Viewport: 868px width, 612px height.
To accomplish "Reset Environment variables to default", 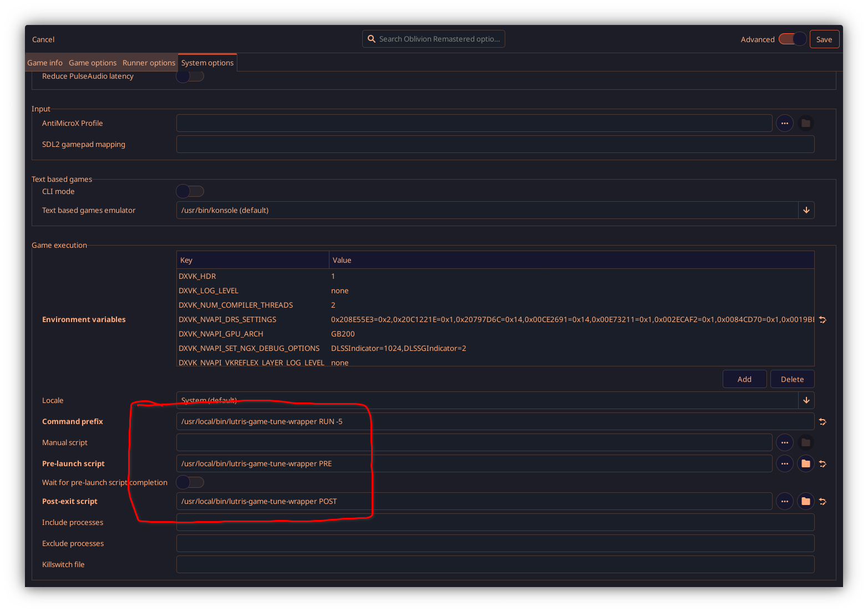I will coord(823,319).
